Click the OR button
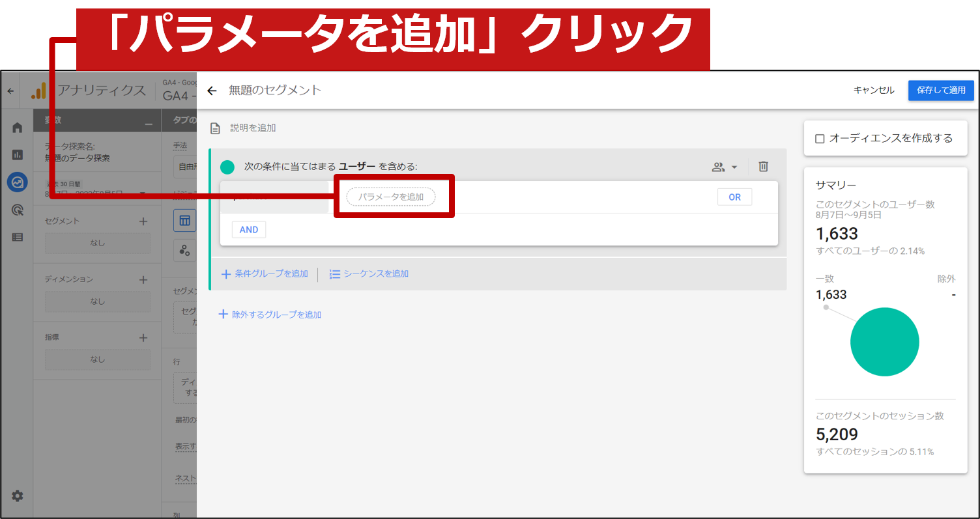Screen dimensions: 980x519 point(734,197)
